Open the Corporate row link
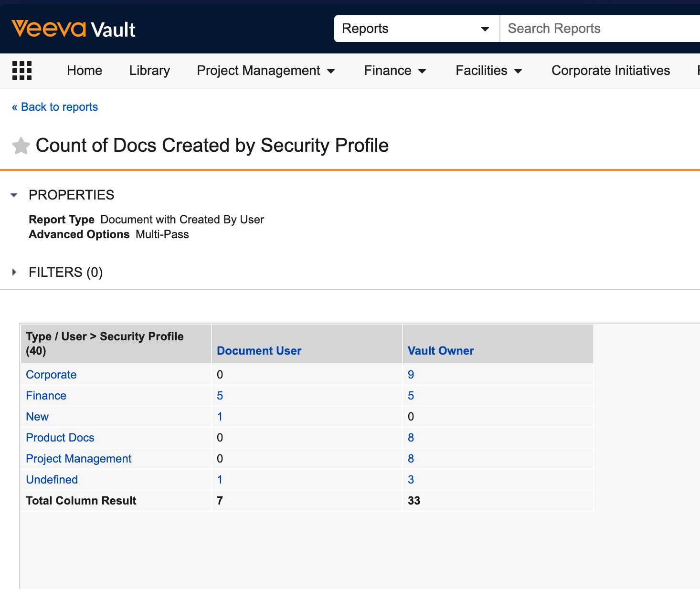Image resolution: width=700 pixels, height=589 pixels. click(51, 375)
